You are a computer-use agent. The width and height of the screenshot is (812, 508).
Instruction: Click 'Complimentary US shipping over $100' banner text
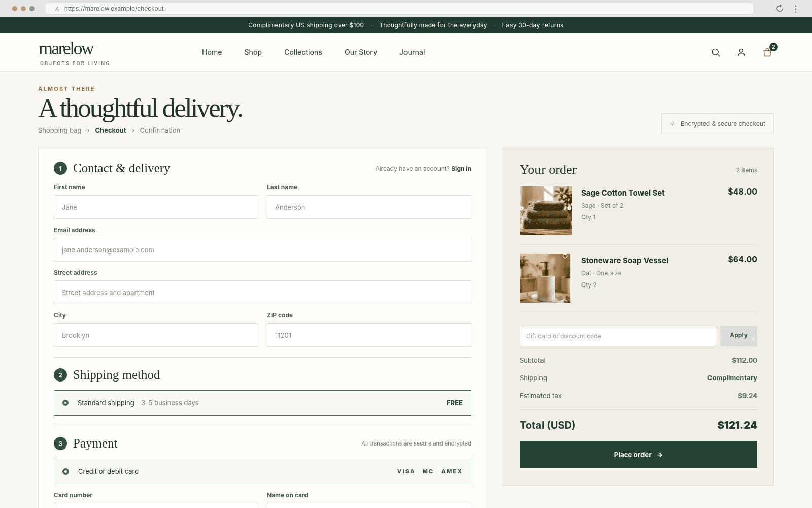pos(306,25)
